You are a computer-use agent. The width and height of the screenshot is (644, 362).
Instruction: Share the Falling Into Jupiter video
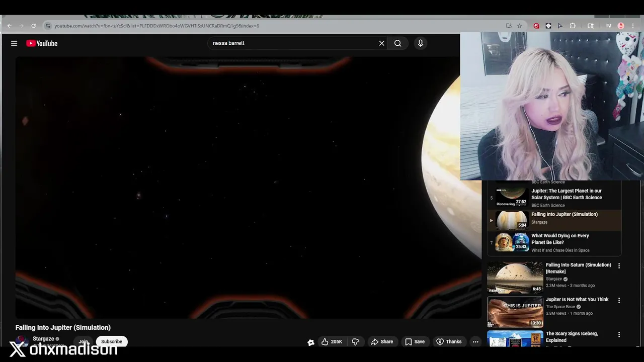(382, 342)
